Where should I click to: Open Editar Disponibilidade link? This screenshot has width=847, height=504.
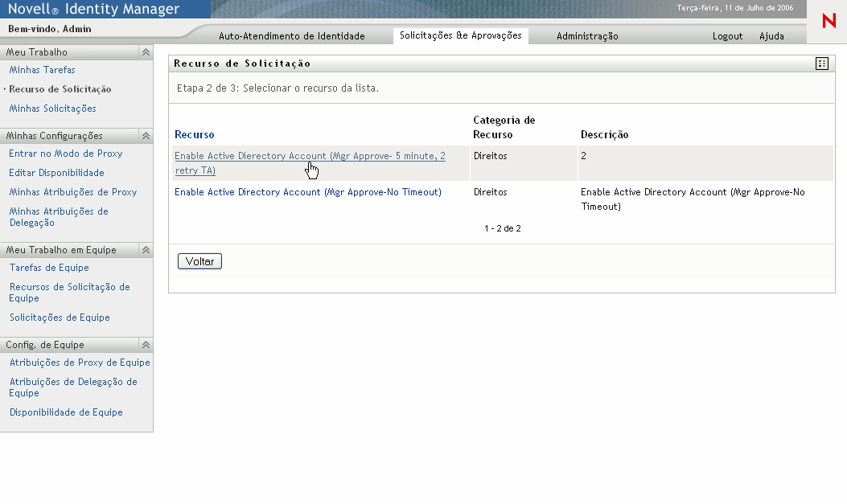[56, 173]
